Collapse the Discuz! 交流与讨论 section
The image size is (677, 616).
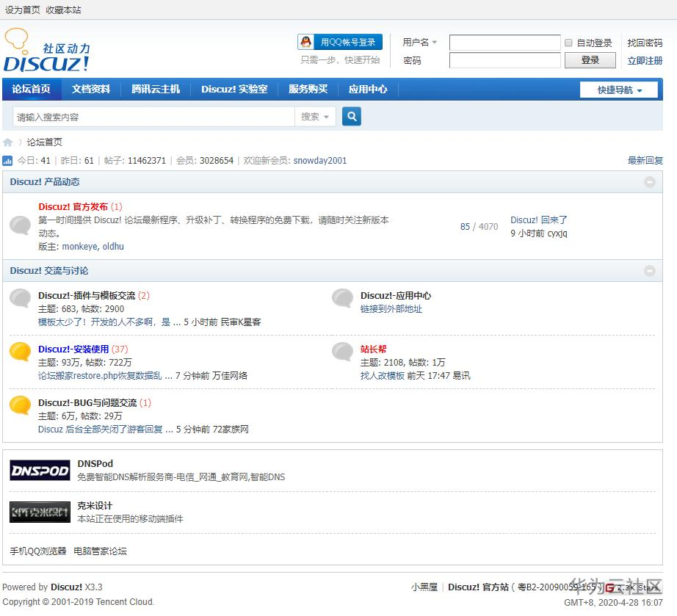click(x=649, y=271)
